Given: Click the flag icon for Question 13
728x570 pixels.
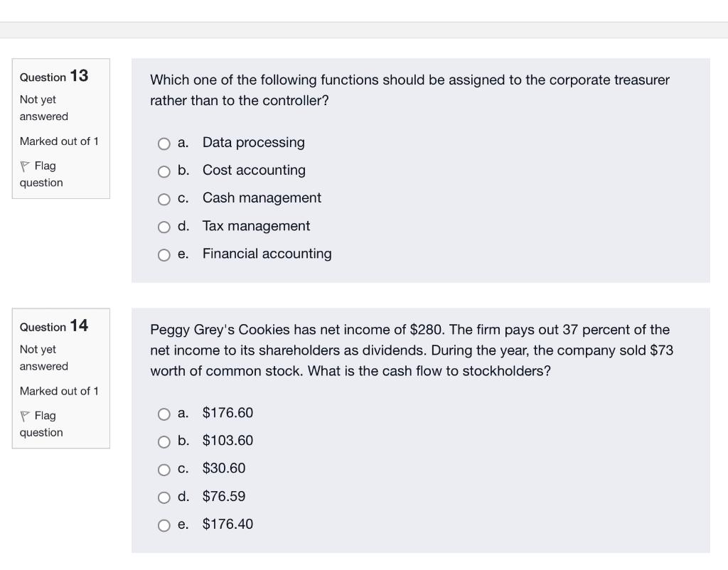Looking at the screenshot, I should 25,166.
